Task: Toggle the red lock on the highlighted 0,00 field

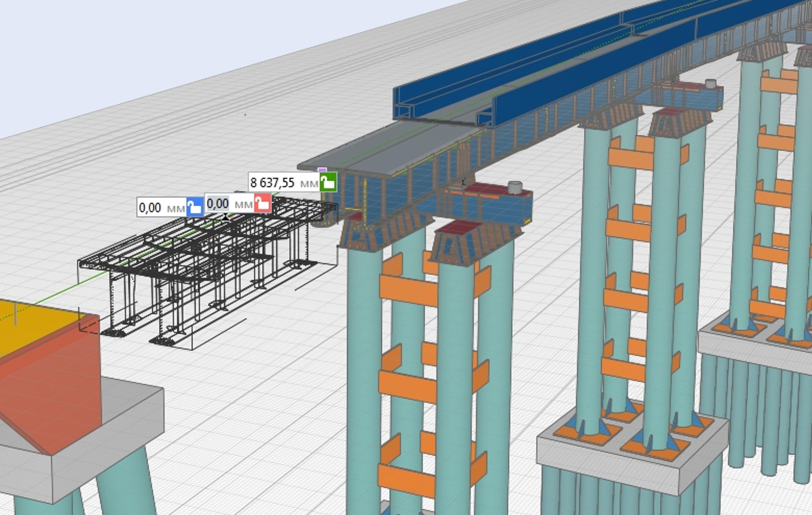Action: [x=263, y=203]
